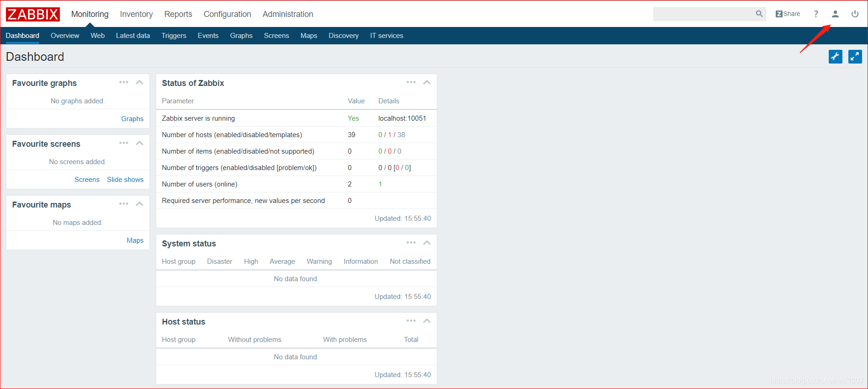Click the 'Zabbix server is running' row
Image resolution: width=868 pixels, height=389 pixels.
pos(296,118)
